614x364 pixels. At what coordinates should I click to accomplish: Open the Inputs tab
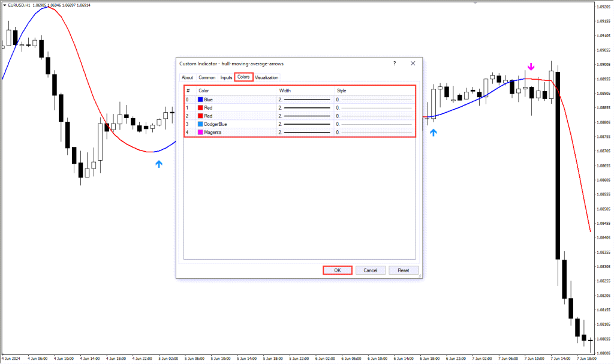226,77
